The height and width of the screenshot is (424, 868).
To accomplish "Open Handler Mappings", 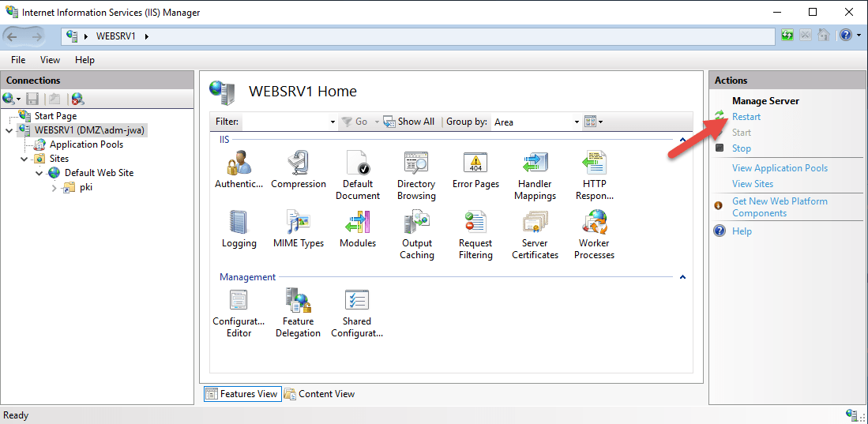I will pos(535,164).
